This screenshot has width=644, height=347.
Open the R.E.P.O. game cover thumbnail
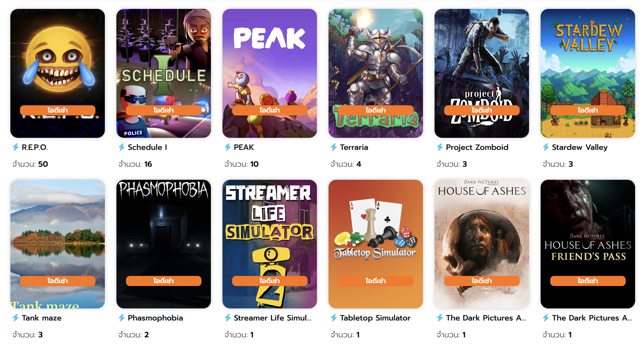(58, 73)
